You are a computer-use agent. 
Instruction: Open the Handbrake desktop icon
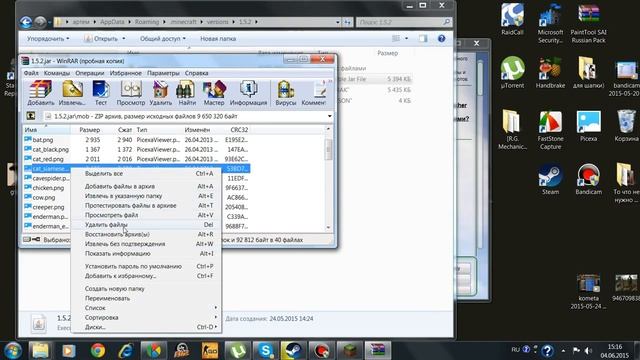550,73
